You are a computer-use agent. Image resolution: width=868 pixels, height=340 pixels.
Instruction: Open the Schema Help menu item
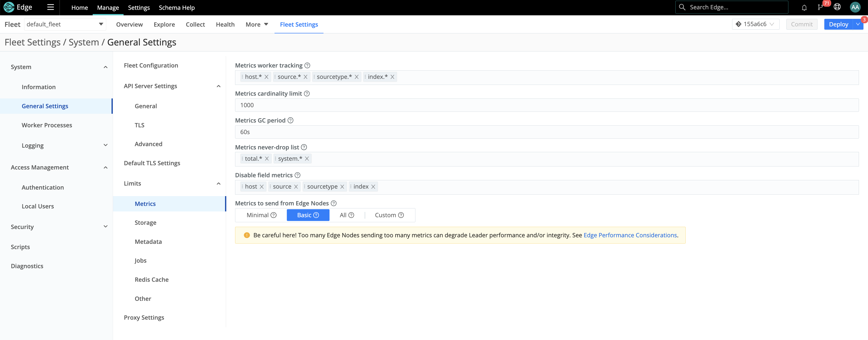click(177, 8)
